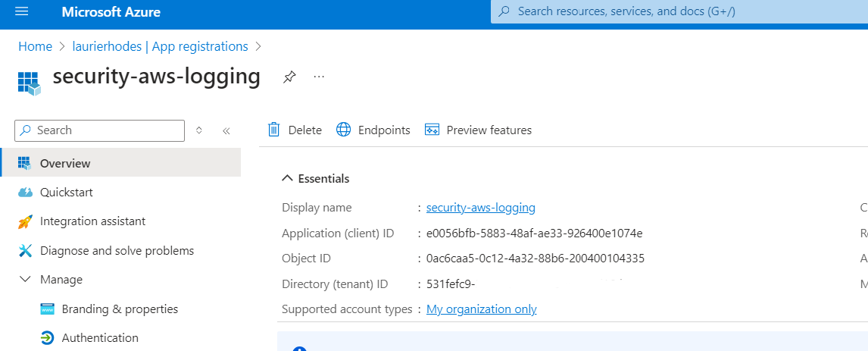Click the Application (client) ID value e0056bfb-5883
The height and width of the screenshot is (351, 868).
click(534, 233)
